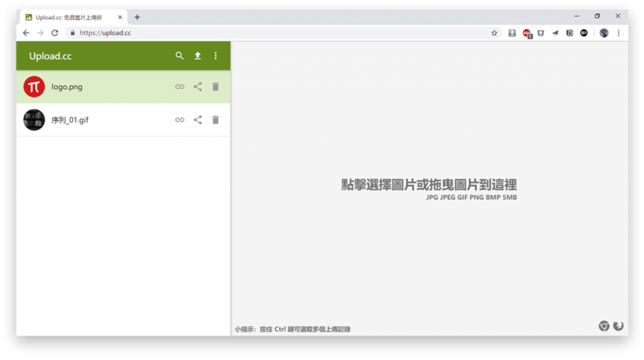Viewport: 644px width, 360px height.
Task: Open a new browser tab
Action: point(137,17)
